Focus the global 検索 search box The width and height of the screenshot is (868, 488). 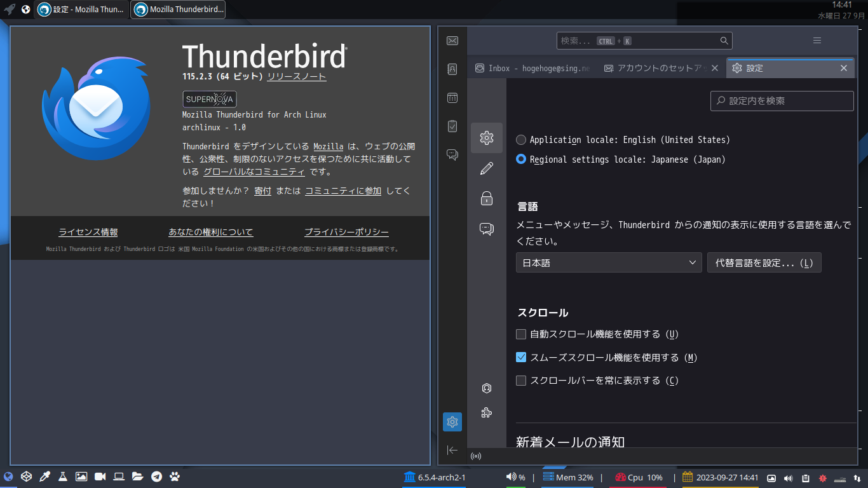click(644, 41)
